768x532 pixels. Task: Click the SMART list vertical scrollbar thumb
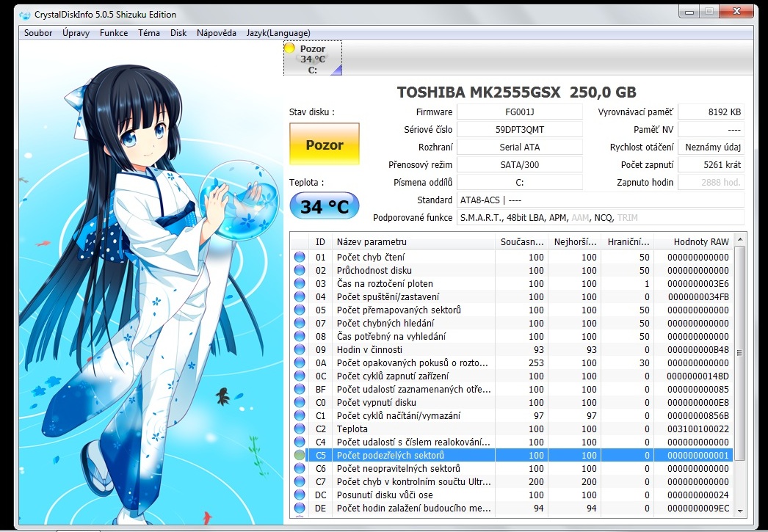point(739,353)
